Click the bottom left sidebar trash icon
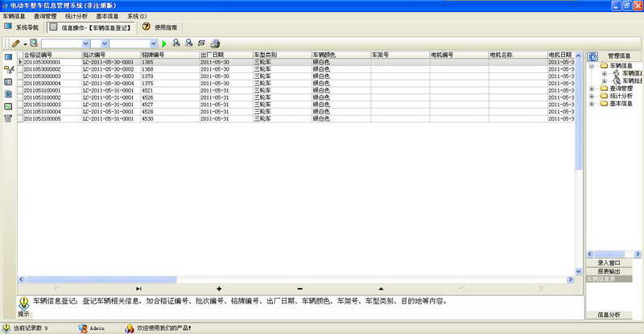The image size is (644, 334). pos(8,118)
